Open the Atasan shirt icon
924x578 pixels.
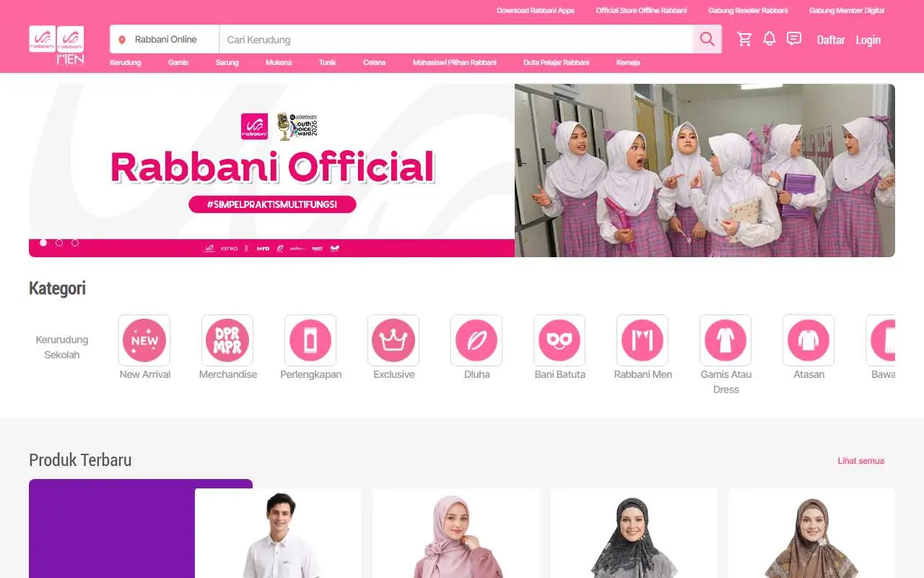(808, 340)
